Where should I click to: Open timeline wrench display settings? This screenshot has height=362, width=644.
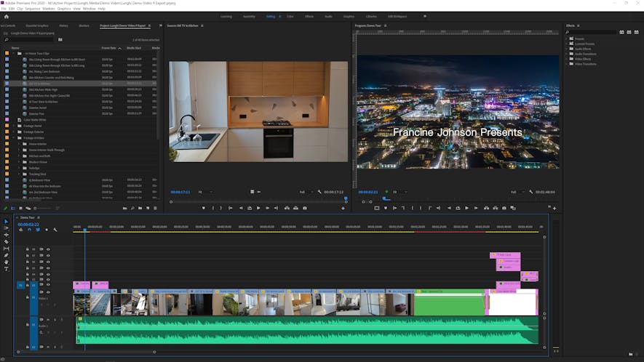(x=56, y=230)
